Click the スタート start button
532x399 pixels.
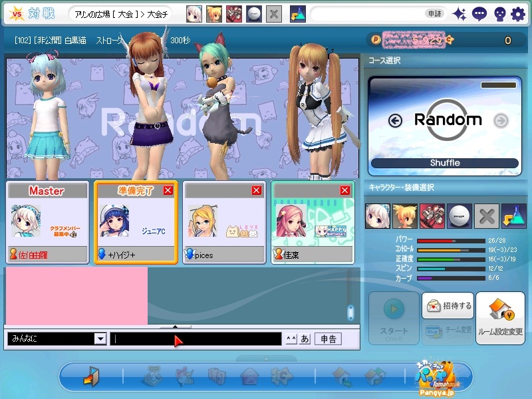(394, 319)
